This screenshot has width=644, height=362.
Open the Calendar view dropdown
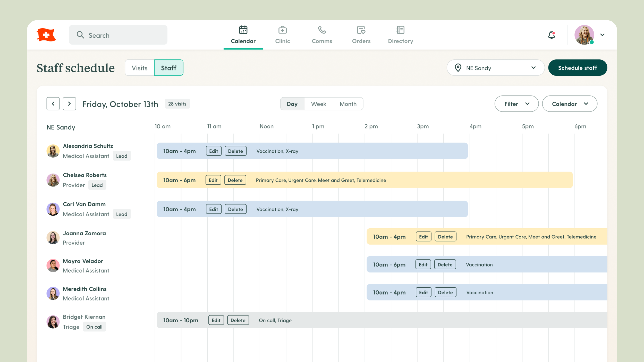coord(570,104)
